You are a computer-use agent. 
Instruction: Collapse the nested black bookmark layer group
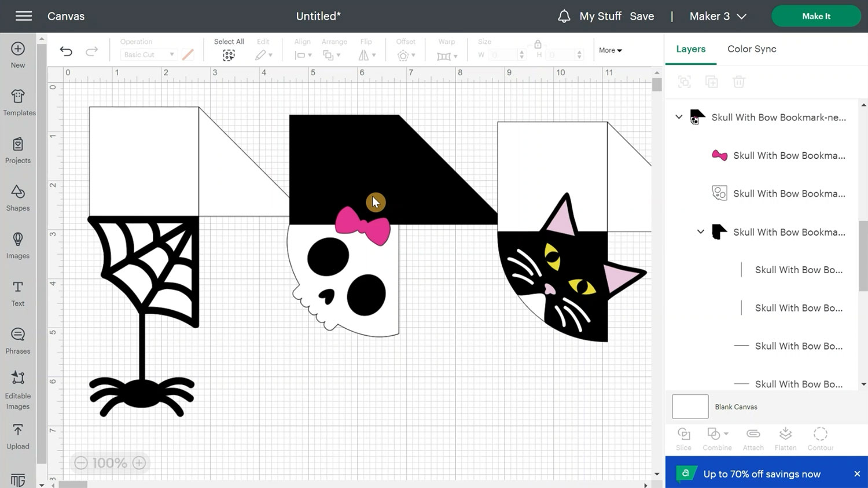[x=700, y=232]
